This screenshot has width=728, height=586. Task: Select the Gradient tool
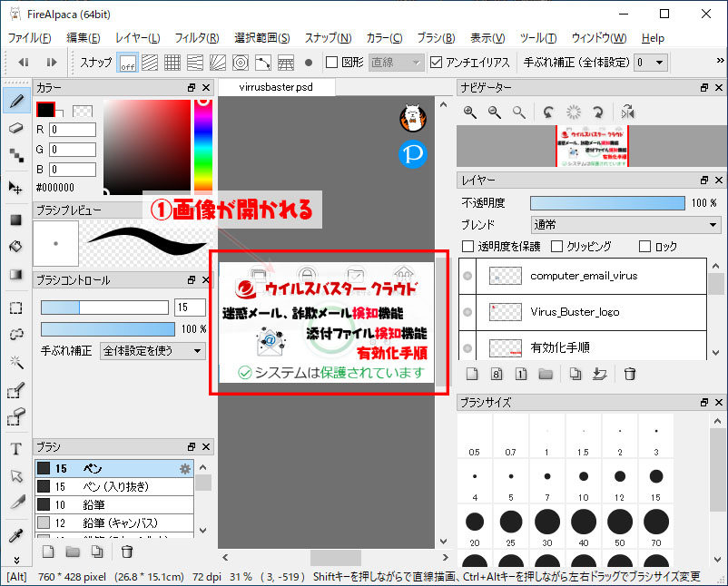[16, 274]
